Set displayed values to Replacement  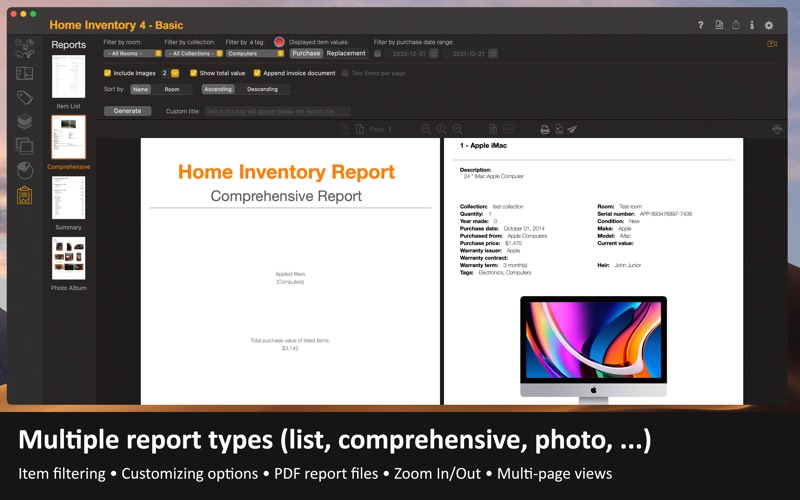coord(346,53)
